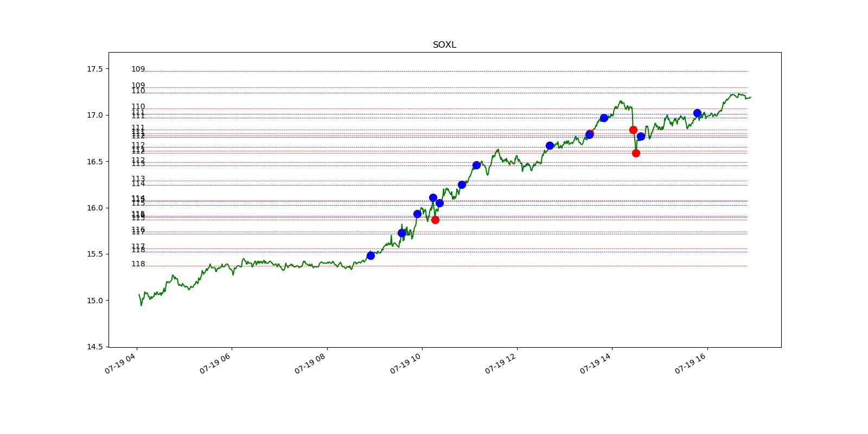Viewport: 868px width, 434px height.
Task: Click the 16.0 y-axis tick label
Action: point(94,208)
